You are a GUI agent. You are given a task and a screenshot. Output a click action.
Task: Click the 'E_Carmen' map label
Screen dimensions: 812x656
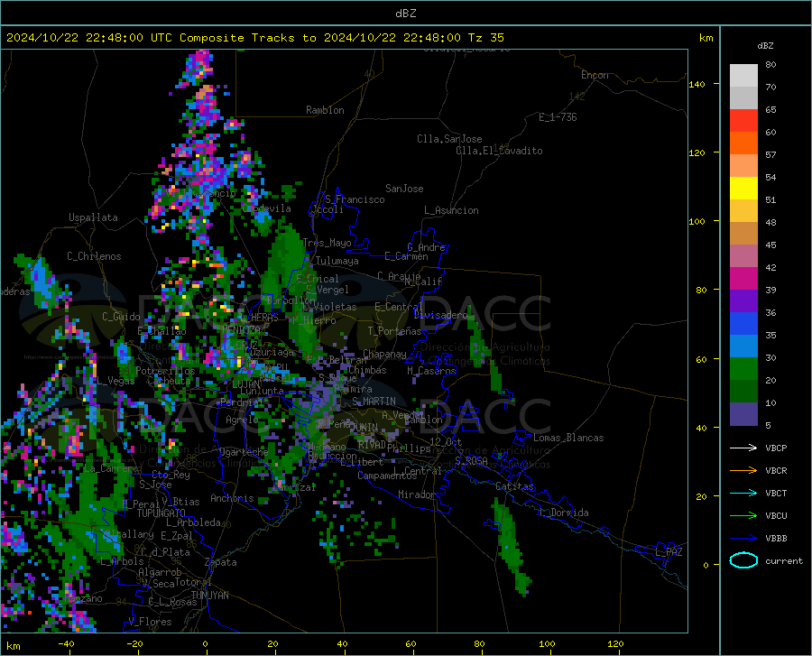click(407, 256)
